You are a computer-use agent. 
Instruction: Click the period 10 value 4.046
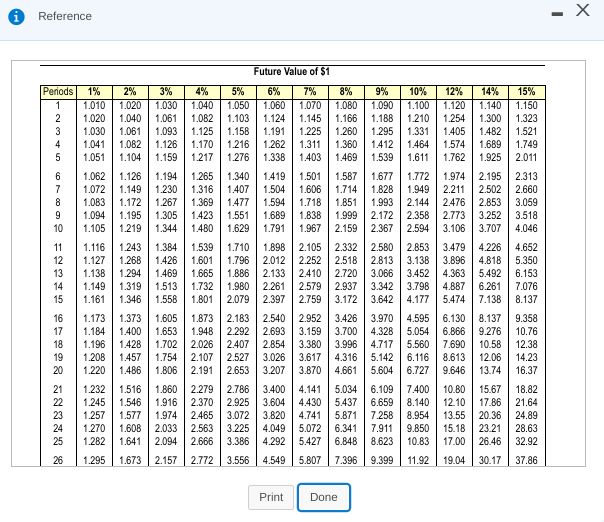pos(526,228)
